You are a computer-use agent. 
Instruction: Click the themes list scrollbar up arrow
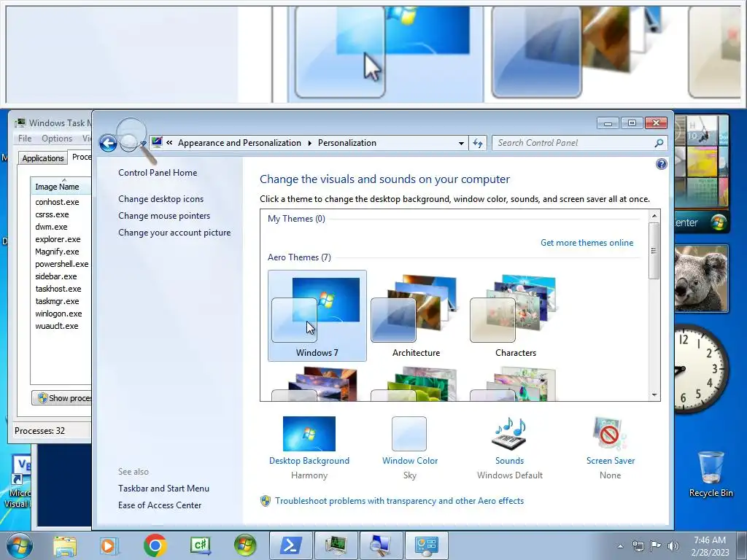[x=654, y=216]
